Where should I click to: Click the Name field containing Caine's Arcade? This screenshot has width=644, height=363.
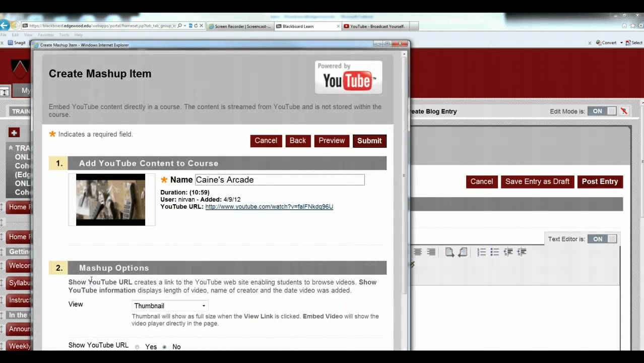[280, 179]
